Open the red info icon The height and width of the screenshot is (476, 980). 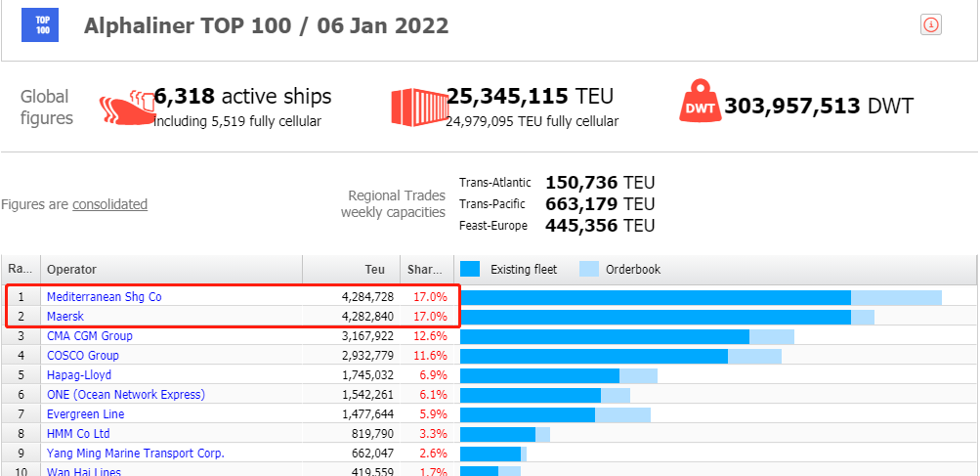coord(930,25)
